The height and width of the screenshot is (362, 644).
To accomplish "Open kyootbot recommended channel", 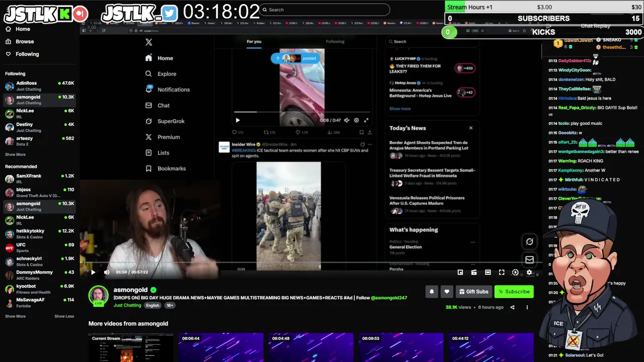I will 39,289.
